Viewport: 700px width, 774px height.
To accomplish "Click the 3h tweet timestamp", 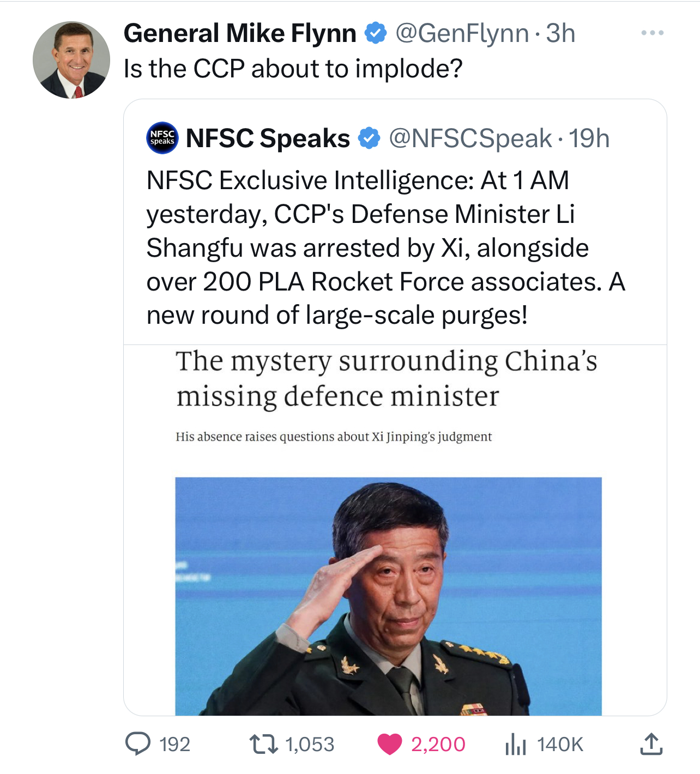I will [x=560, y=33].
